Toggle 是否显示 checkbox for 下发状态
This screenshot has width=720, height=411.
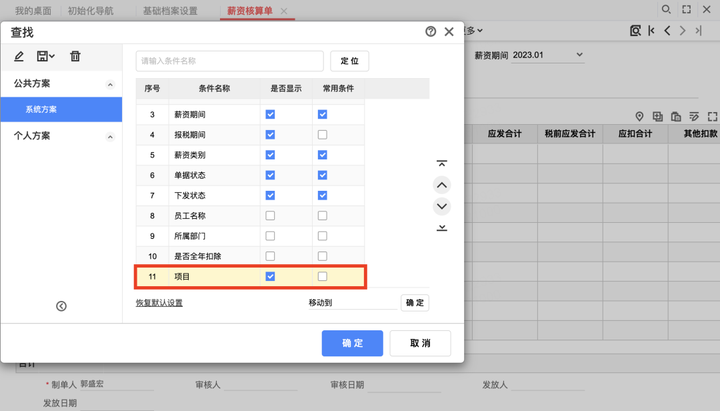pos(270,195)
